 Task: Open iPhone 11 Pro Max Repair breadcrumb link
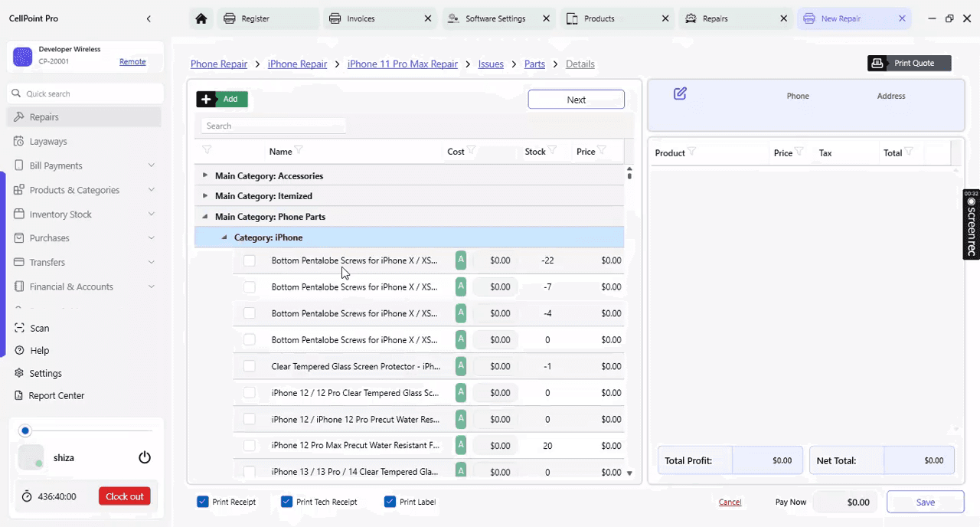(403, 64)
